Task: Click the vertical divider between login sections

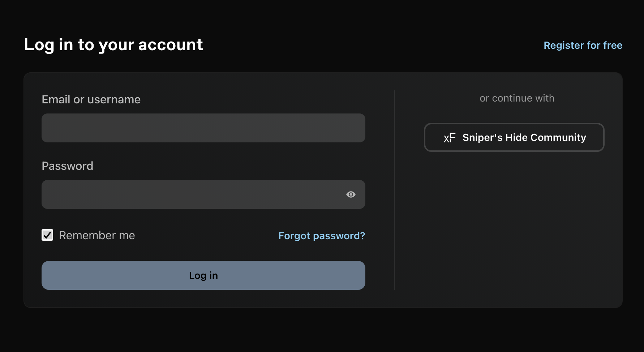Action: 395,190
